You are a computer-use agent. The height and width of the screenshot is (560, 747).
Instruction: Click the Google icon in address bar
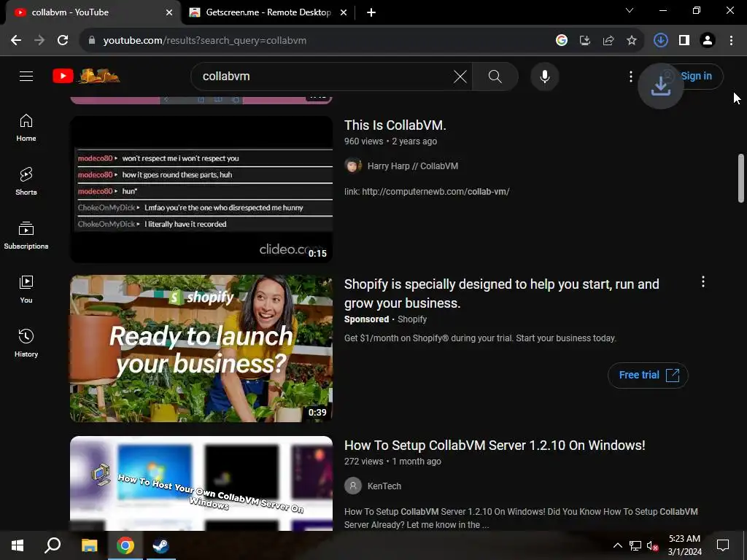(x=562, y=41)
